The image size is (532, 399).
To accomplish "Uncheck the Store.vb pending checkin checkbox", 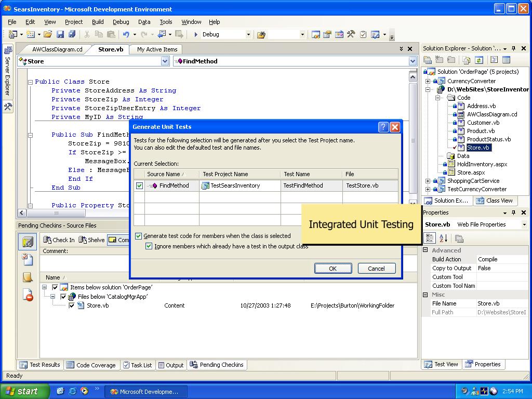I will click(71, 305).
